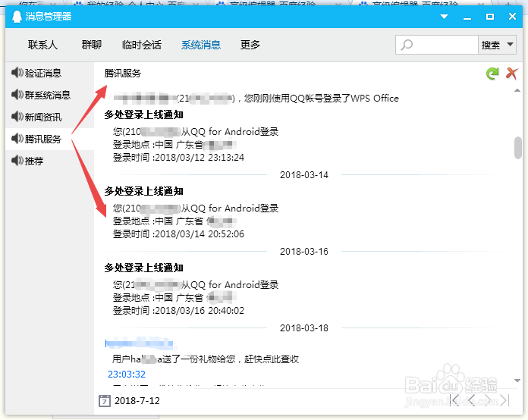Select 推荐 in the sidebar
Screen dimensions: 528x420
(49, 161)
